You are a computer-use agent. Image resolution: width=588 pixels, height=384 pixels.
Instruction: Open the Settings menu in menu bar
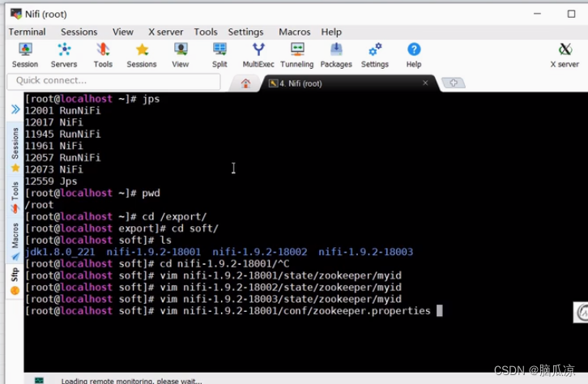click(x=245, y=32)
